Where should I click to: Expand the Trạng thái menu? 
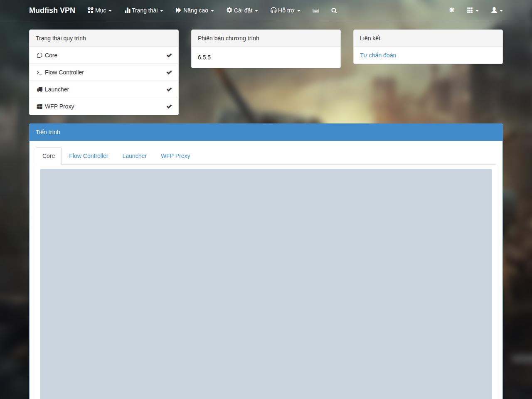tap(144, 10)
